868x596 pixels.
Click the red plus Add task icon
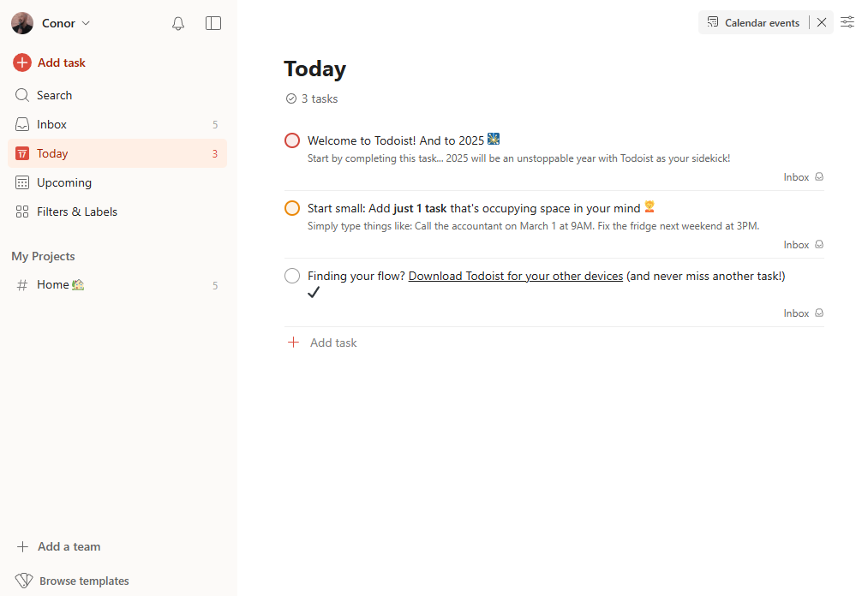(x=22, y=63)
